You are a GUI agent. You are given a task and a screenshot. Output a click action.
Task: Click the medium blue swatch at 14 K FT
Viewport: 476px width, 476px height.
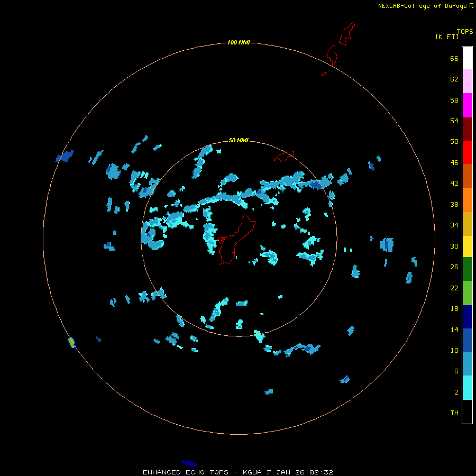[467, 340]
